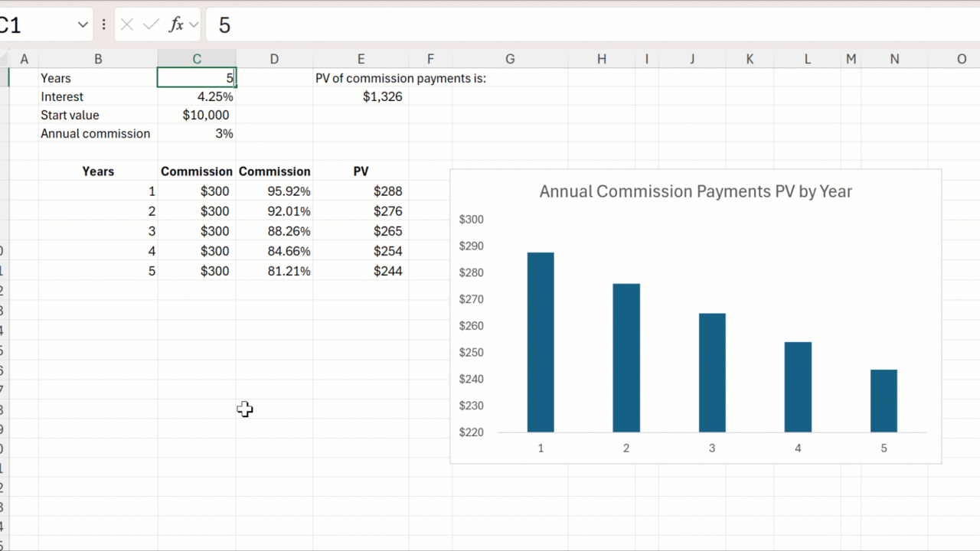Expand the Name Box dropdown arrow
Viewport: 980px width, 551px height.
coord(83,25)
